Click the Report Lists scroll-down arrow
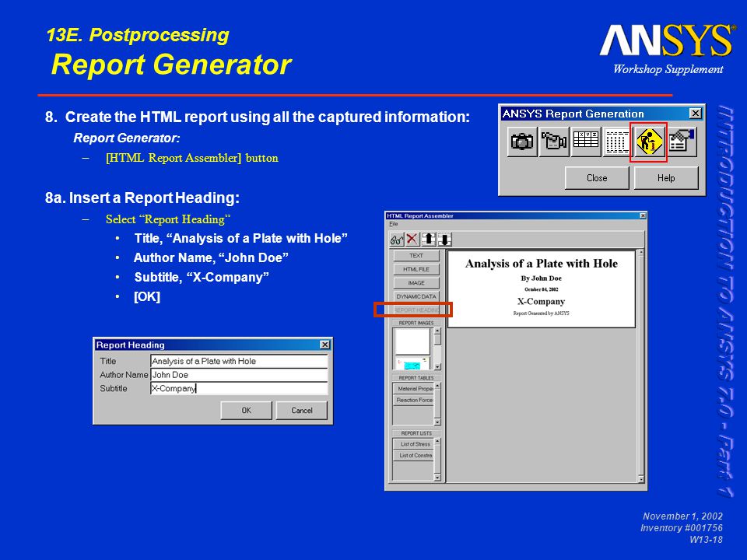 pos(438,477)
